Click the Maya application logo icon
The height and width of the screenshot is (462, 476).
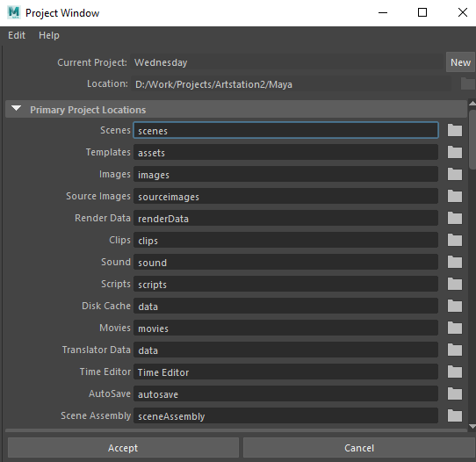click(x=14, y=13)
